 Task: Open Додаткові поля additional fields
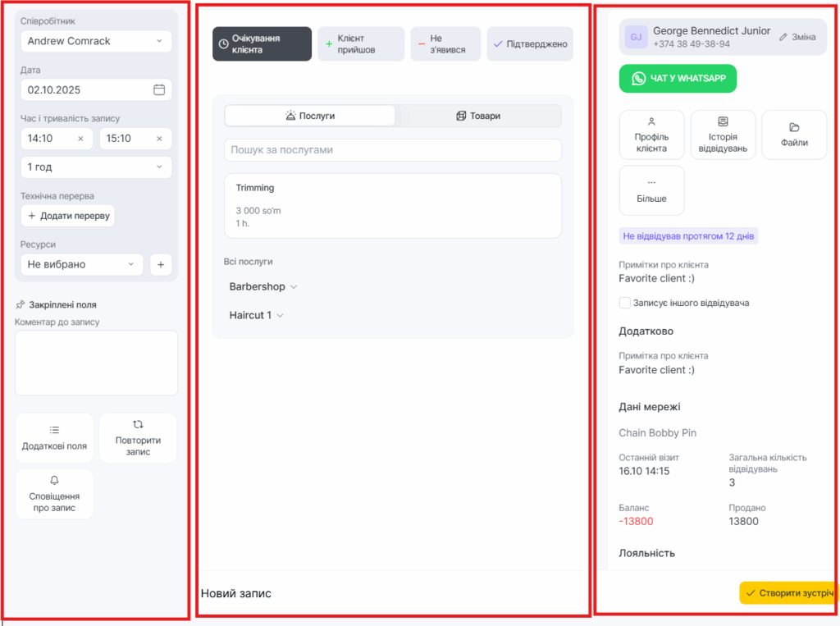coord(54,439)
